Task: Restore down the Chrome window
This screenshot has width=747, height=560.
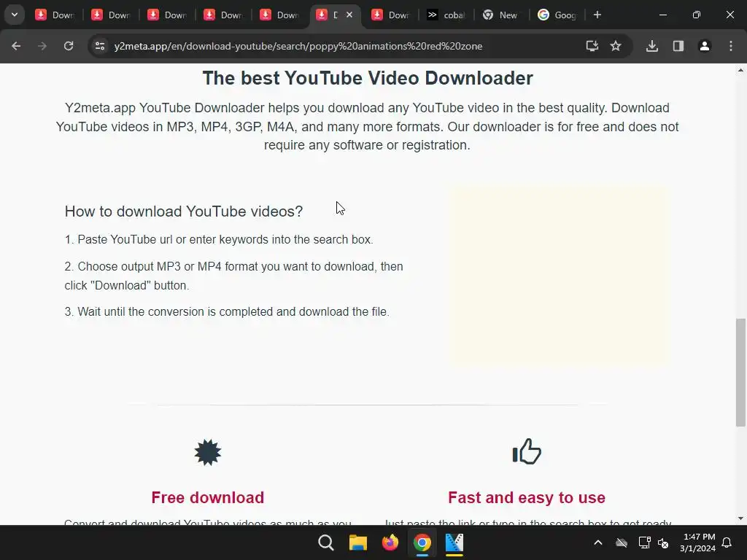Action: coord(697,15)
